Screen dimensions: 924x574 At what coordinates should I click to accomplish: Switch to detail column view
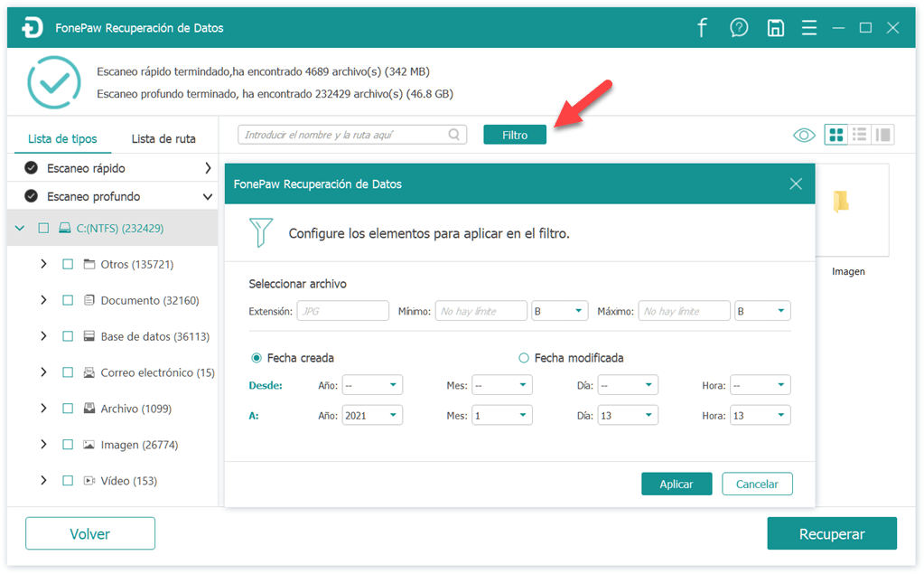pos(883,135)
